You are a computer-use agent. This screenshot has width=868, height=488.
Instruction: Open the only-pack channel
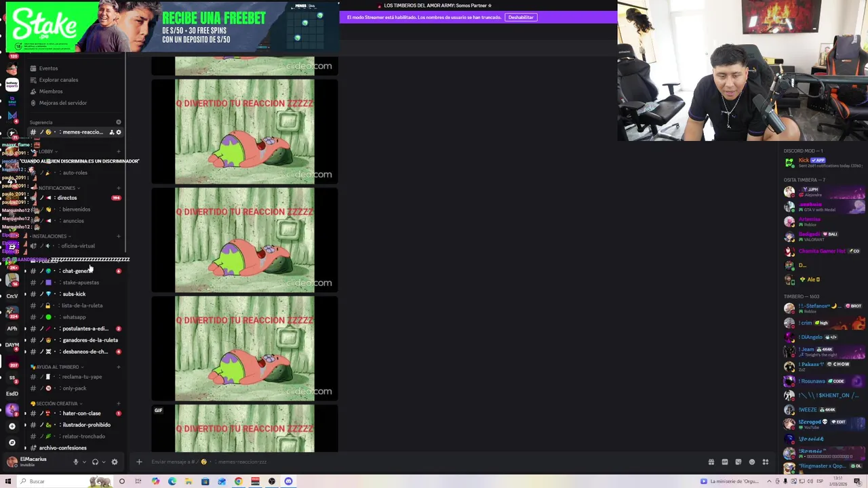pyautogui.click(x=75, y=388)
